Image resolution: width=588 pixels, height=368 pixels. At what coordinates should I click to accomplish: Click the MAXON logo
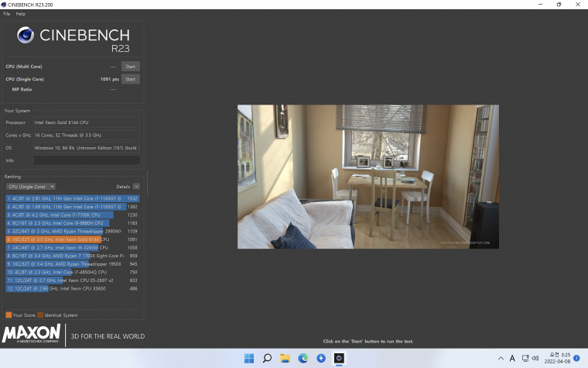[31, 334]
